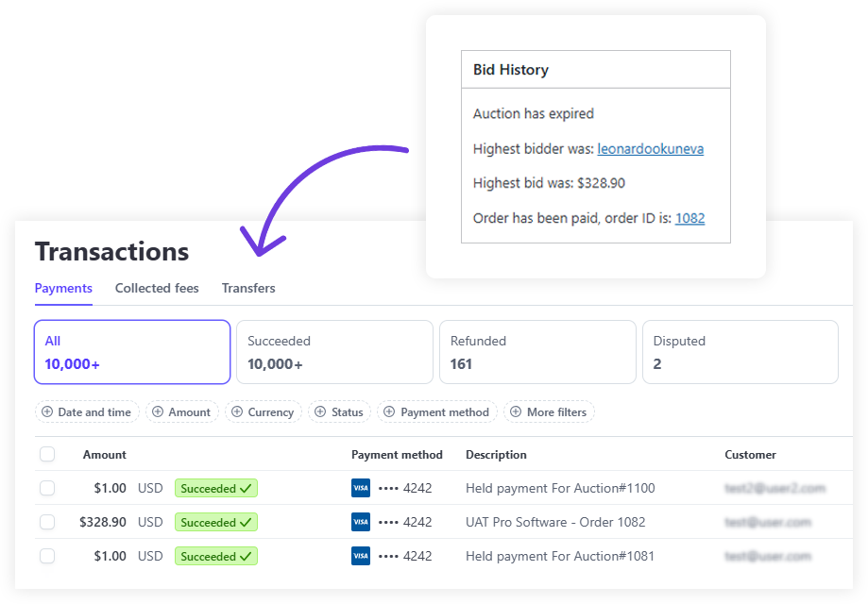
Task: Click the plus icon on Status filter
Action: [x=320, y=411]
